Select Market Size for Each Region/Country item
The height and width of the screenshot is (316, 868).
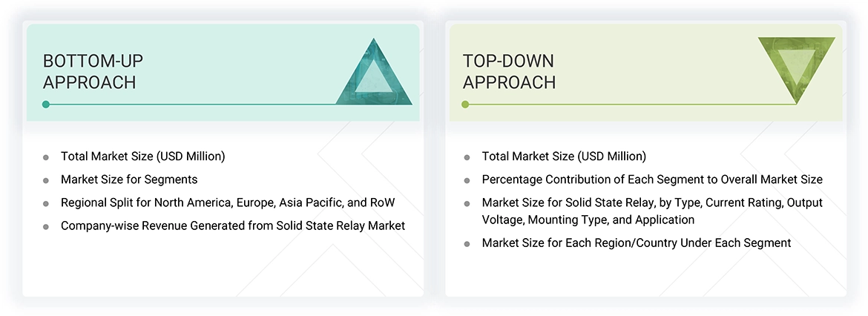point(637,243)
